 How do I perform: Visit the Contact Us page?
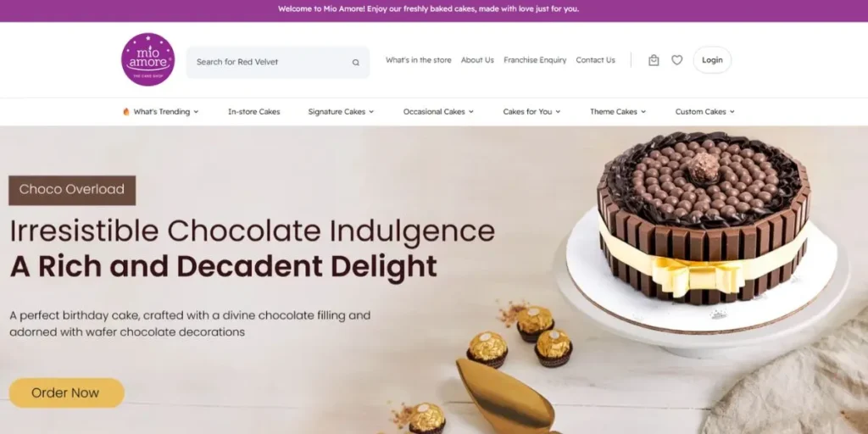tap(595, 60)
